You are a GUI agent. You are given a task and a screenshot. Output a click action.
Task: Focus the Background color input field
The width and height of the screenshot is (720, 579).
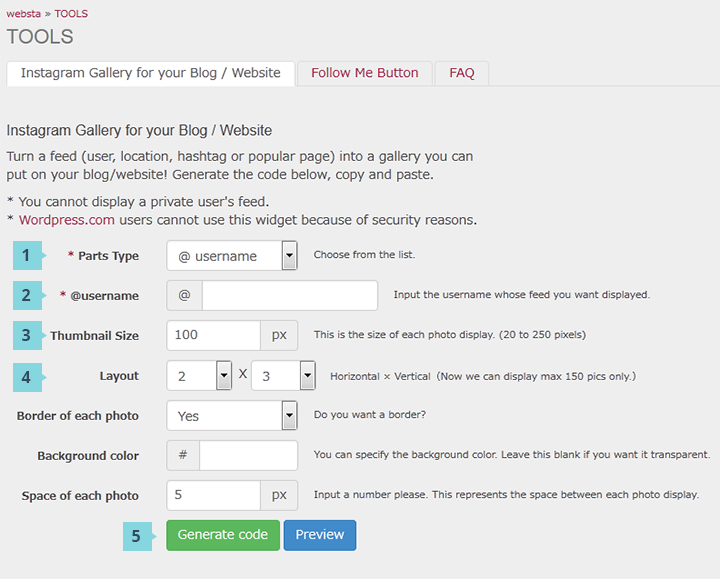coord(248,455)
